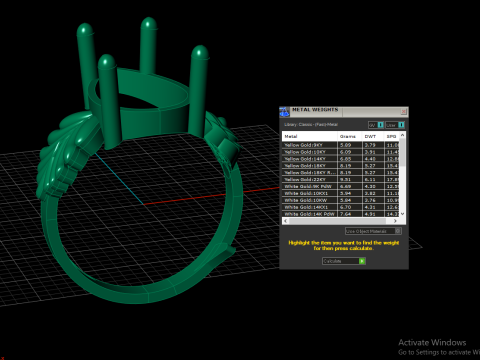Toggle the User button in Metal Weights
This screenshot has width=480, height=360.
click(395, 125)
